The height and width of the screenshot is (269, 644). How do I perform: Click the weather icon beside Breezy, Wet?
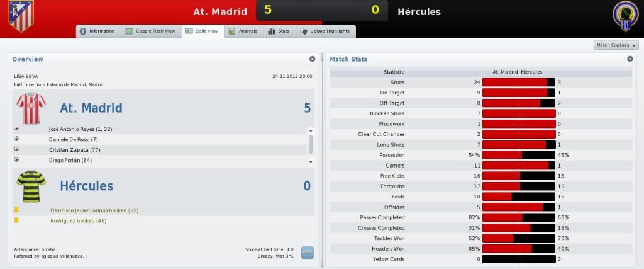(x=307, y=253)
